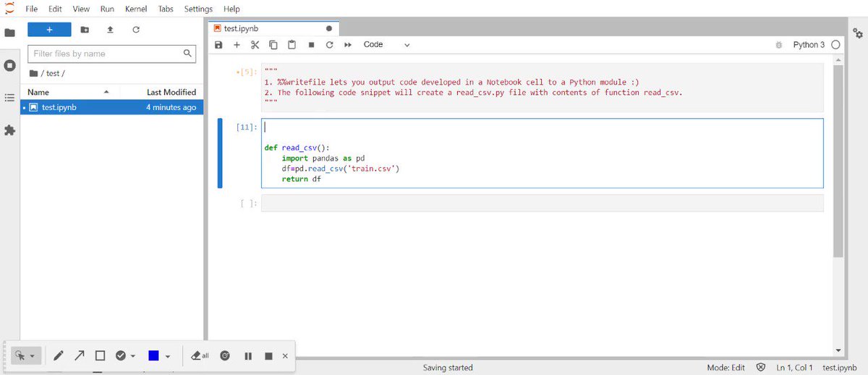Paste a cell from the clipboard
Viewport: 868px width, 375px height.
tap(292, 45)
